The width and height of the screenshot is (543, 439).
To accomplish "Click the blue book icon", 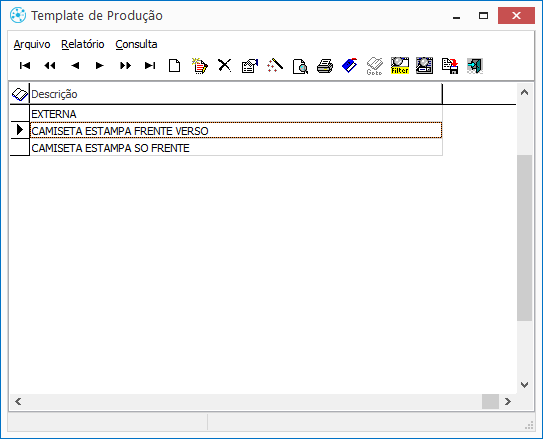I will point(350,65).
